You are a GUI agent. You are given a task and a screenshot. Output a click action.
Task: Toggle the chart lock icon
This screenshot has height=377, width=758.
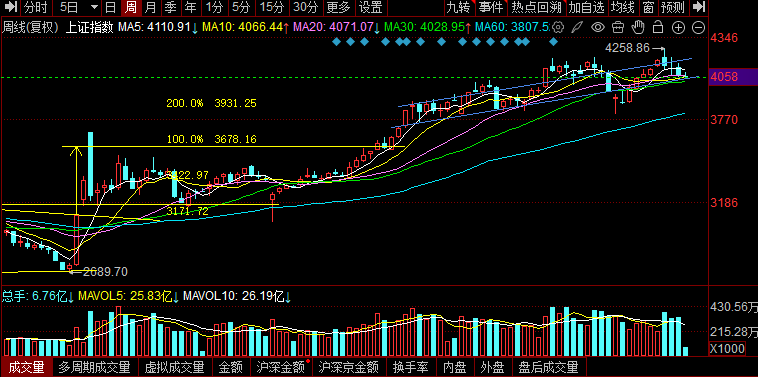[658, 27]
